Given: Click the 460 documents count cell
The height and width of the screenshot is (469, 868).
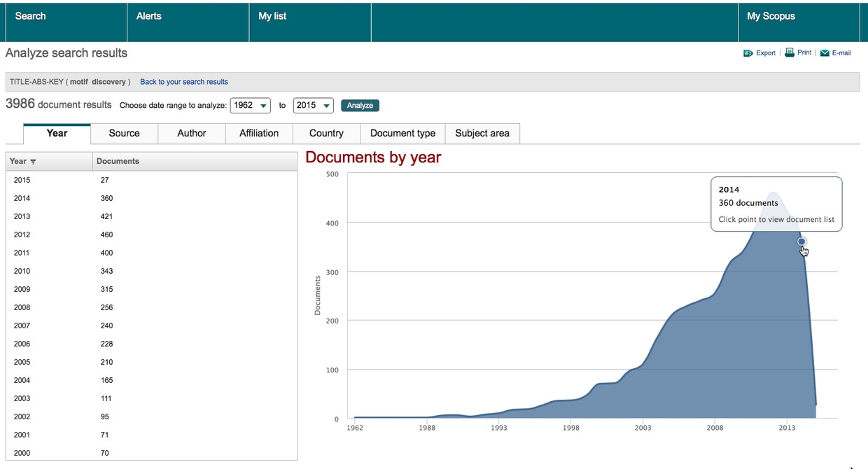Looking at the screenshot, I should point(106,234).
